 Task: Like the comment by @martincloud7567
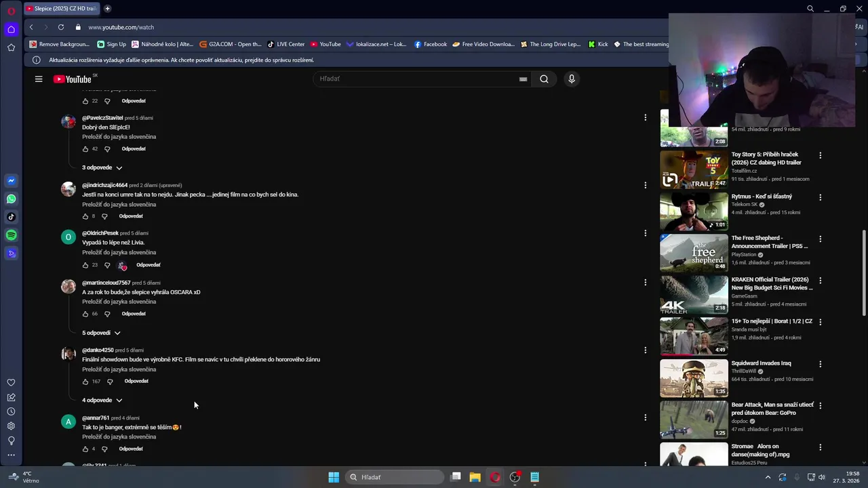click(x=85, y=314)
